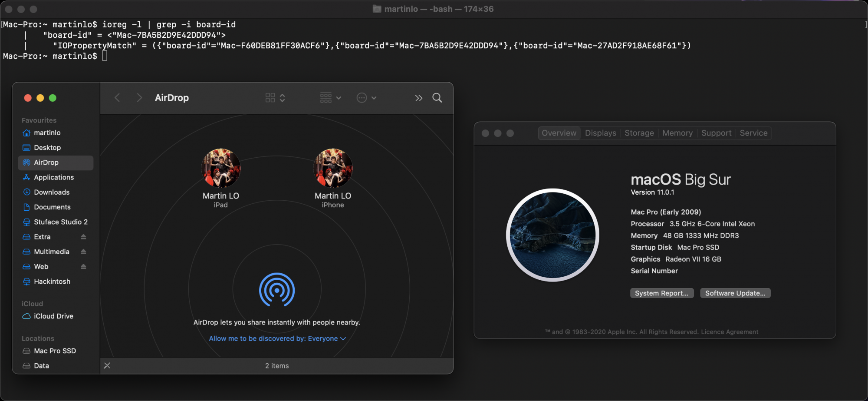Click the Downloads arrow icon in sidebar
Image resolution: width=868 pixels, height=401 pixels.
click(x=26, y=192)
